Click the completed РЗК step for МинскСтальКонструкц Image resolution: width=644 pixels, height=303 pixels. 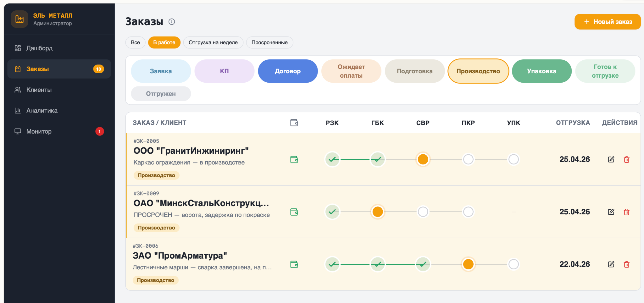[332, 212]
